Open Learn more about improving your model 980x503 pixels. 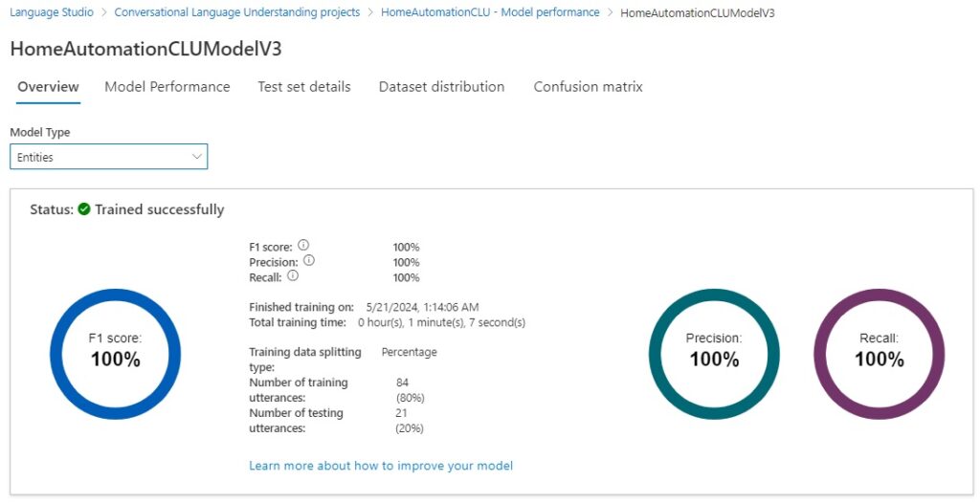(x=381, y=466)
